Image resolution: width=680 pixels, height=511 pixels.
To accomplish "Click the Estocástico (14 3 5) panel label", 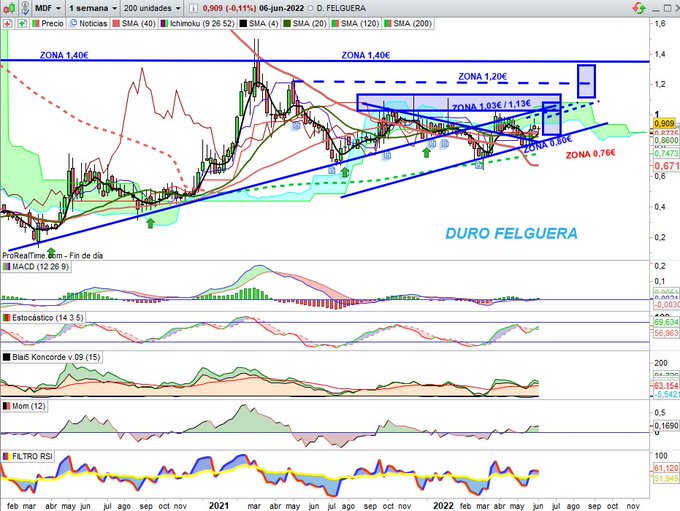I will pos(43,318).
